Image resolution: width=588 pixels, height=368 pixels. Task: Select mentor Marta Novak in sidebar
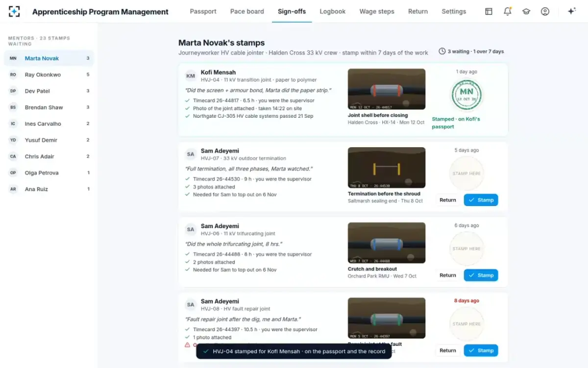[x=49, y=58]
